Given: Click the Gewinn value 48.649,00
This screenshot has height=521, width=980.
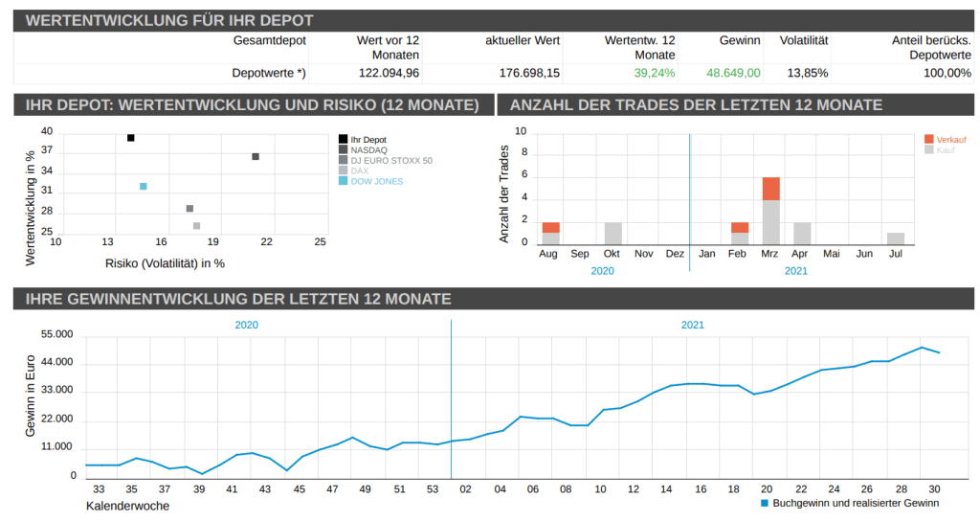Looking at the screenshot, I should (x=733, y=73).
